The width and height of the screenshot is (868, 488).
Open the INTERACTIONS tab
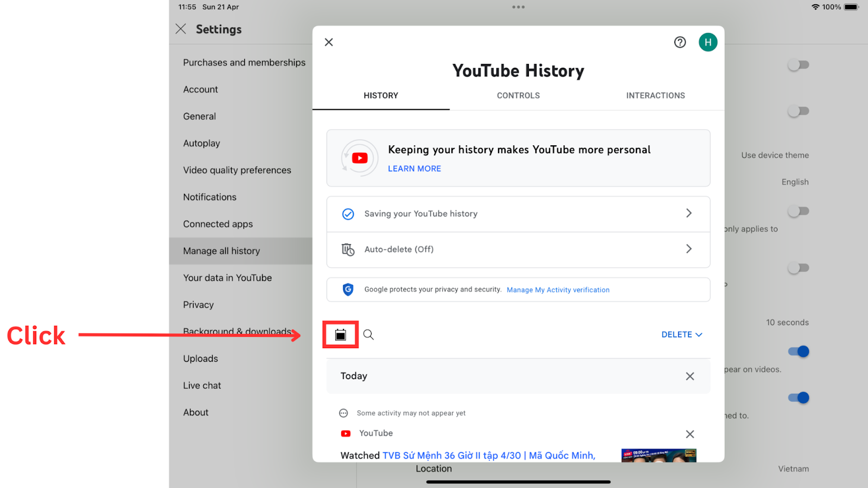point(655,95)
